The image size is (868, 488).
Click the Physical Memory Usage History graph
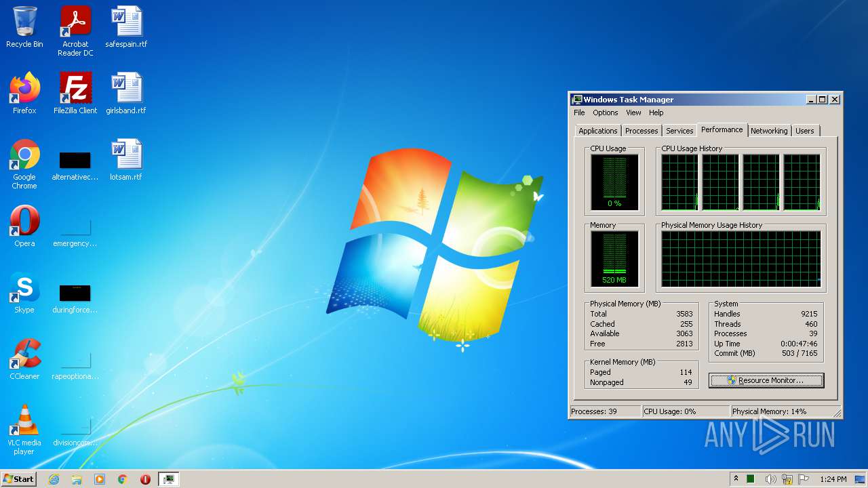(x=741, y=259)
